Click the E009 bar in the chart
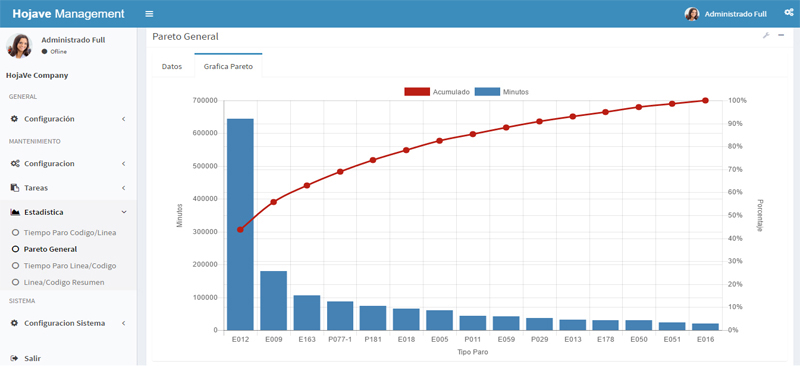 (273, 301)
